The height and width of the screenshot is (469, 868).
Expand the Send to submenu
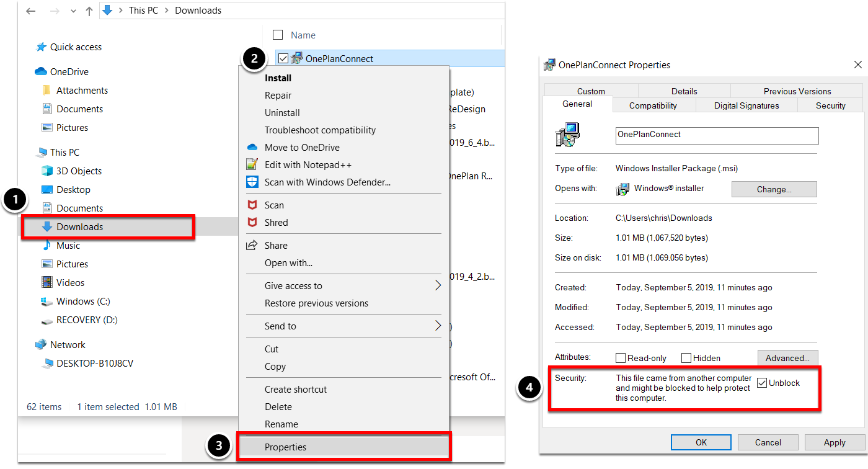(438, 326)
